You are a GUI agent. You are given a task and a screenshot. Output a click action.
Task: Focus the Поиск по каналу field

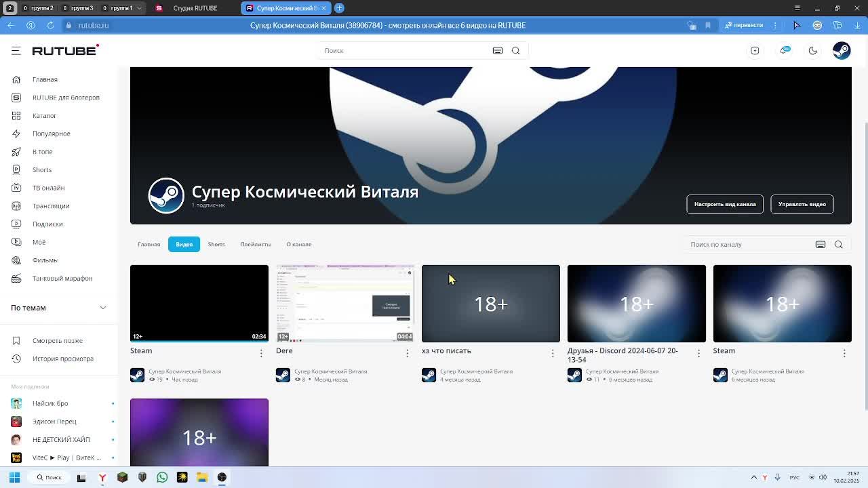point(749,244)
